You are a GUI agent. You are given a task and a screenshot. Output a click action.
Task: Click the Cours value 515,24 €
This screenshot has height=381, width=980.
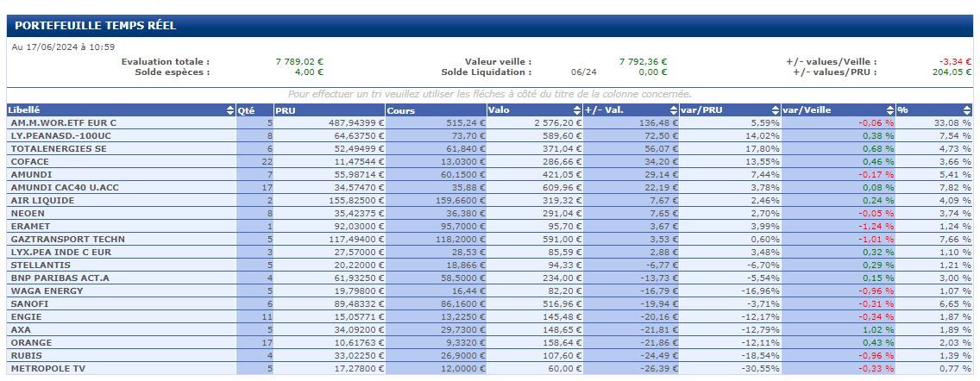[x=466, y=123]
